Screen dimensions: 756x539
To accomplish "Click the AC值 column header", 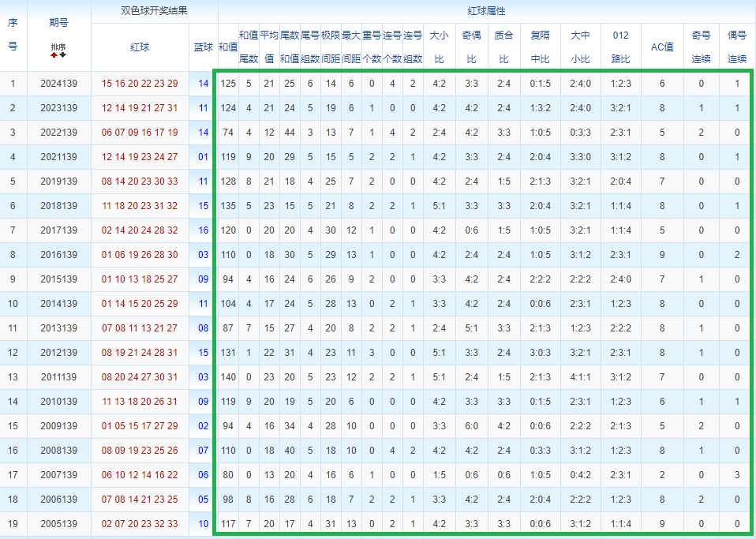I will pyautogui.click(x=662, y=47).
